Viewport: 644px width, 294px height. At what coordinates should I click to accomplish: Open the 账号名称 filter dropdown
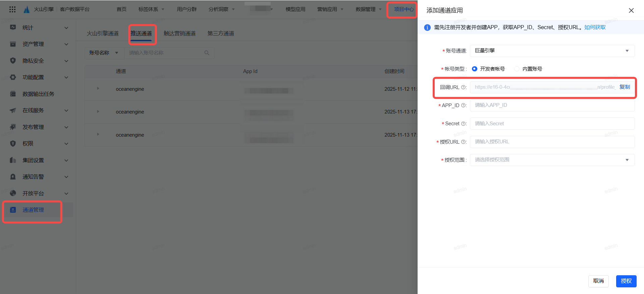point(104,53)
